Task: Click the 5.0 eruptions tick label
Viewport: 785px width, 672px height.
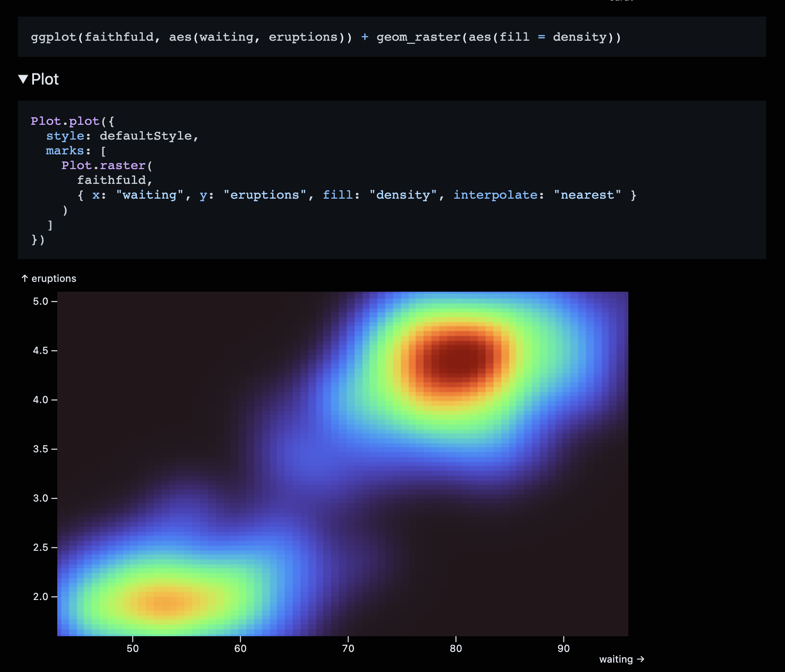Action: coord(41,301)
